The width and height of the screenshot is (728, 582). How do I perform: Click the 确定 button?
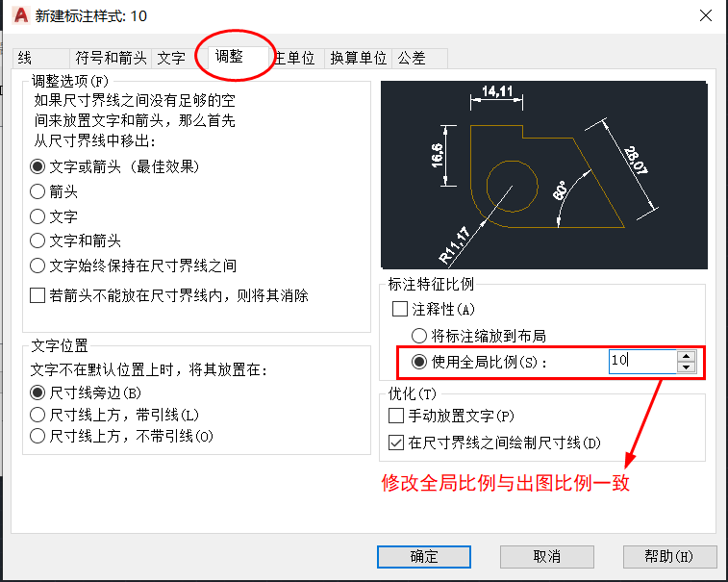pos(424,556)
